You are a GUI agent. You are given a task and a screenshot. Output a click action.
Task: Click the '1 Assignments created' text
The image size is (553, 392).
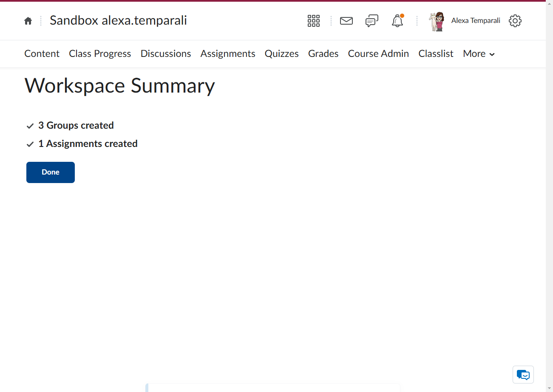[88, 144]
